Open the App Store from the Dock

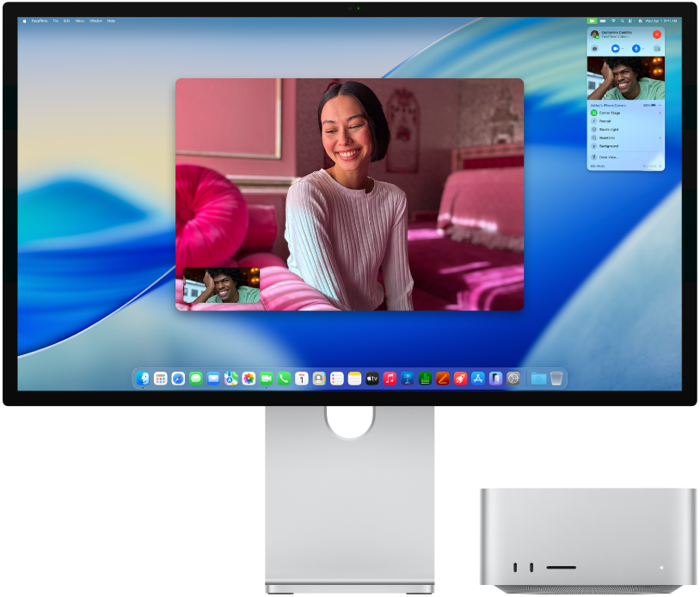[476, 377]
